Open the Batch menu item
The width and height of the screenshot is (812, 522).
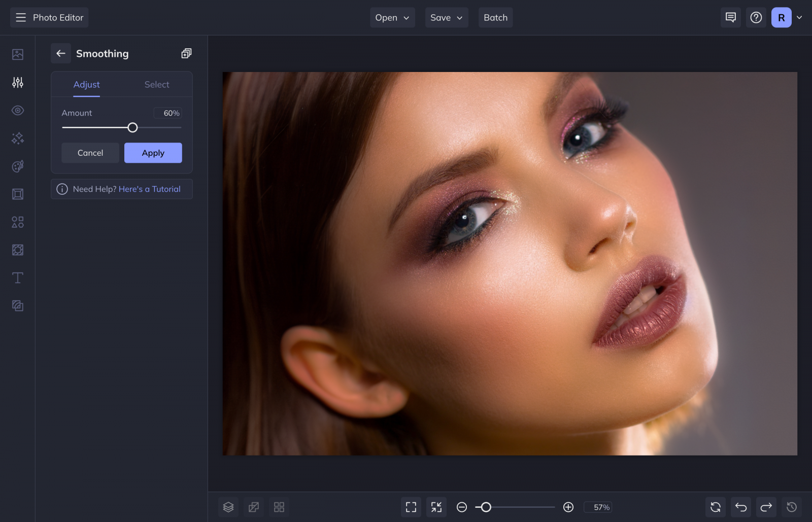pos(495,17)
